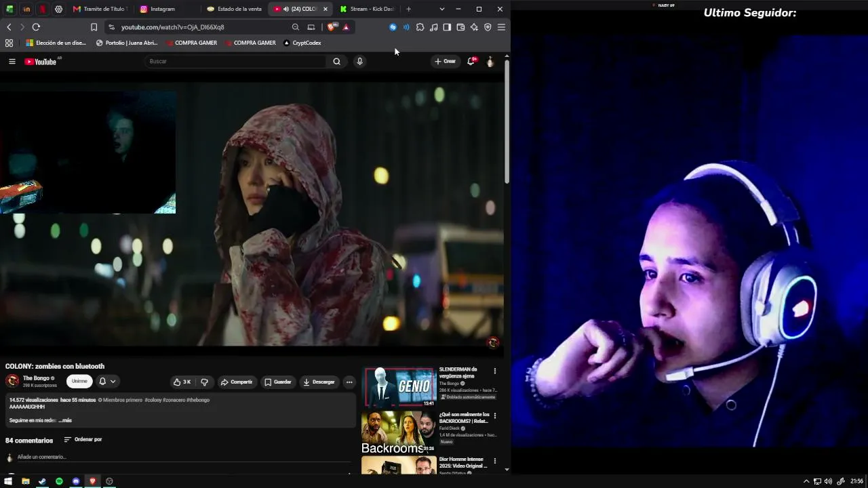Expand the notification bell subscription dropdown

tap(107, 382)
